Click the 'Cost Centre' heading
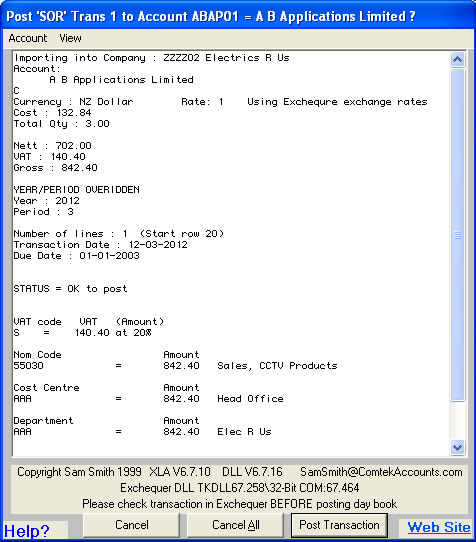 click(46, 388)
